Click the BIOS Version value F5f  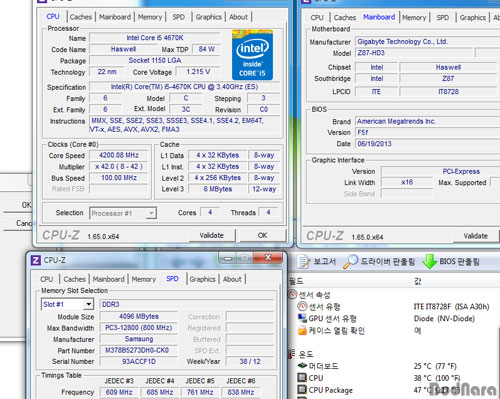[x=428, y=133]
